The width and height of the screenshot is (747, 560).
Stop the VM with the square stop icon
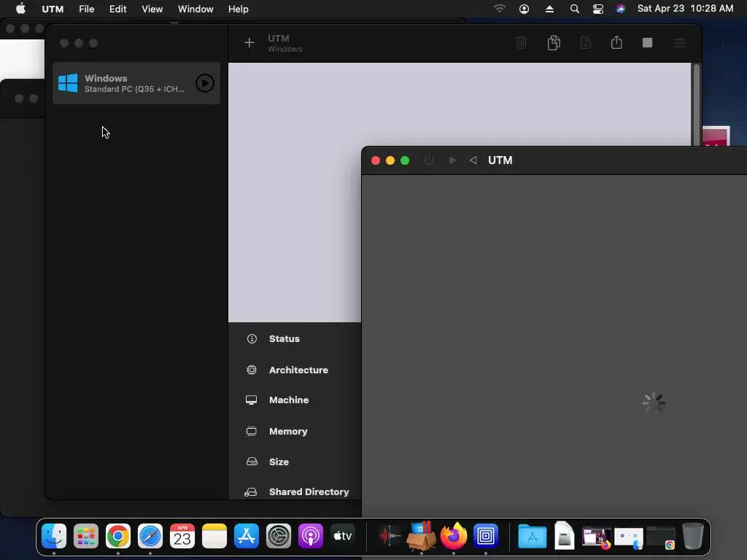click(x=648, y=43)
